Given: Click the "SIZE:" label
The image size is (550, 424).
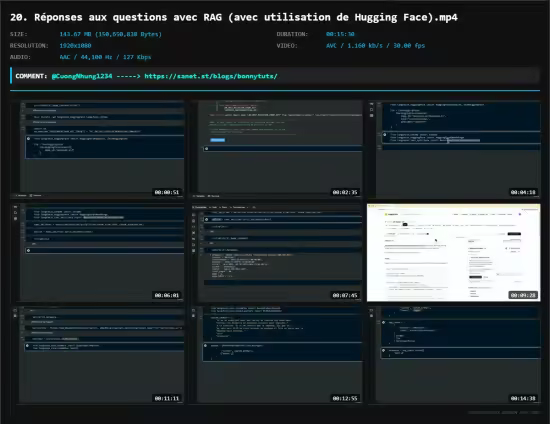Looking at the screenshot, I should coord(19,34).
